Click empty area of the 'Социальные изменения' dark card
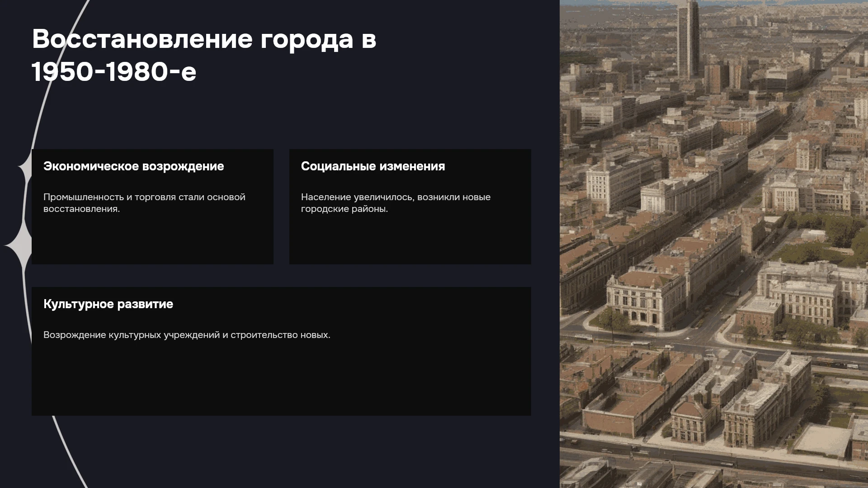Screen dimensions: 868x488 coord(410,239)
